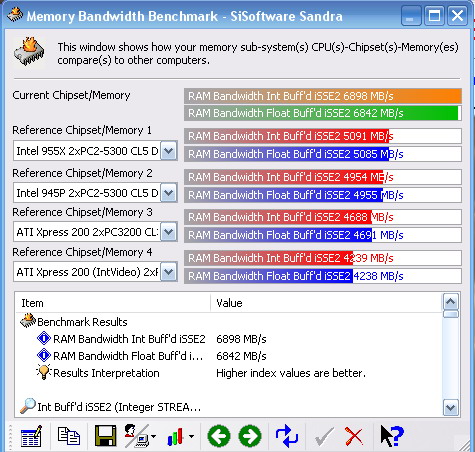Click the floppy disk save icon
Image resolution: width=475 pixels, height=452 pixels.
coord(106,436)
